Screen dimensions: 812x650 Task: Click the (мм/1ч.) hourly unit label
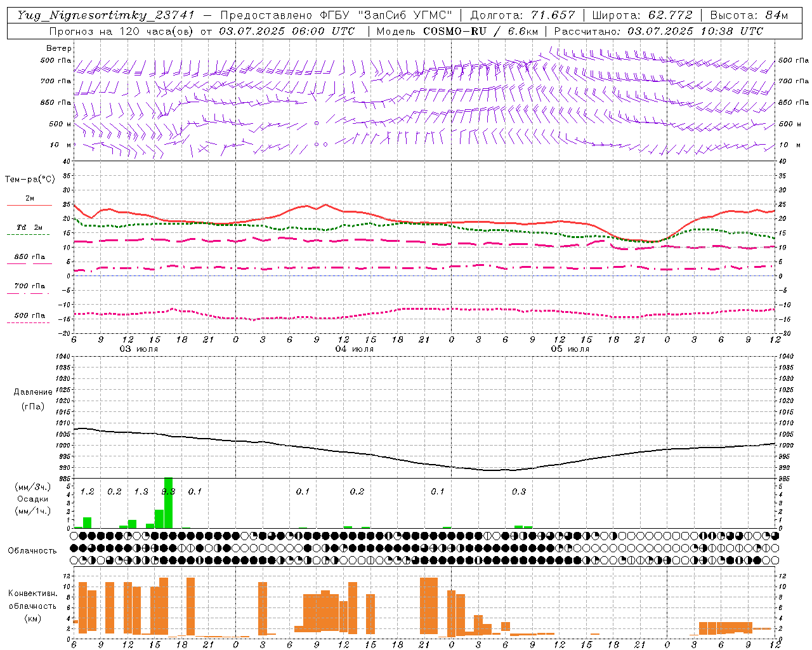[x=33, y=511]
